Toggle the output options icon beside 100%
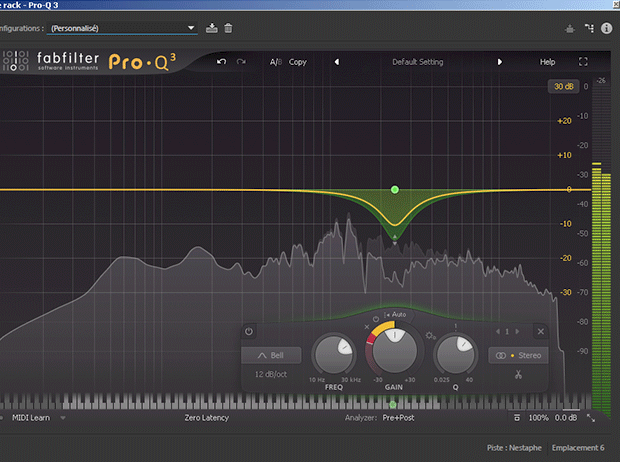This screenshot has height=462, width=620. (x=517, y=418)
